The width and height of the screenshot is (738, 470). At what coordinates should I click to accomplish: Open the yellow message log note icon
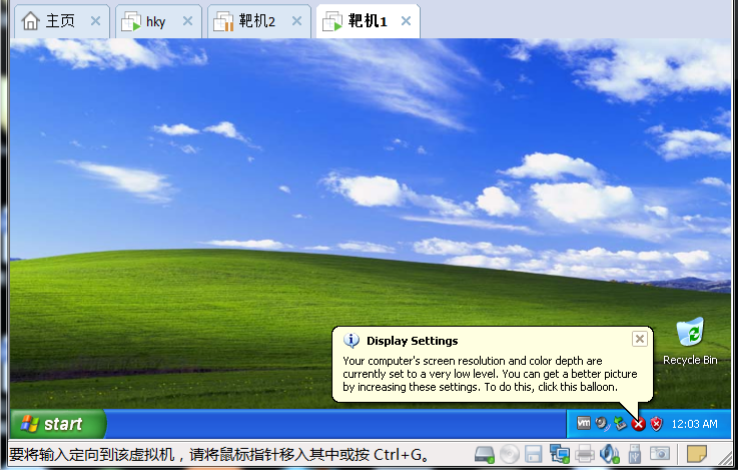(x=697, y=454)
